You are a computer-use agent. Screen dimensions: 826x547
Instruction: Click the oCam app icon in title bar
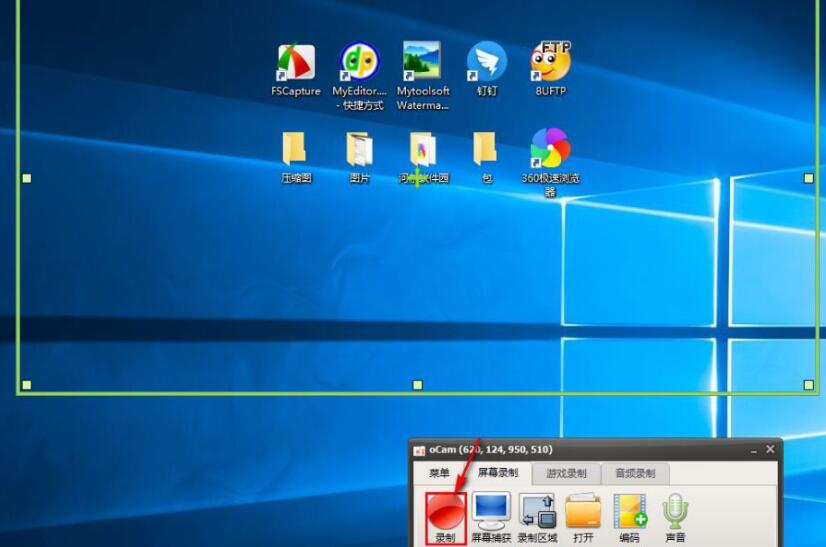tap(419, 451)
